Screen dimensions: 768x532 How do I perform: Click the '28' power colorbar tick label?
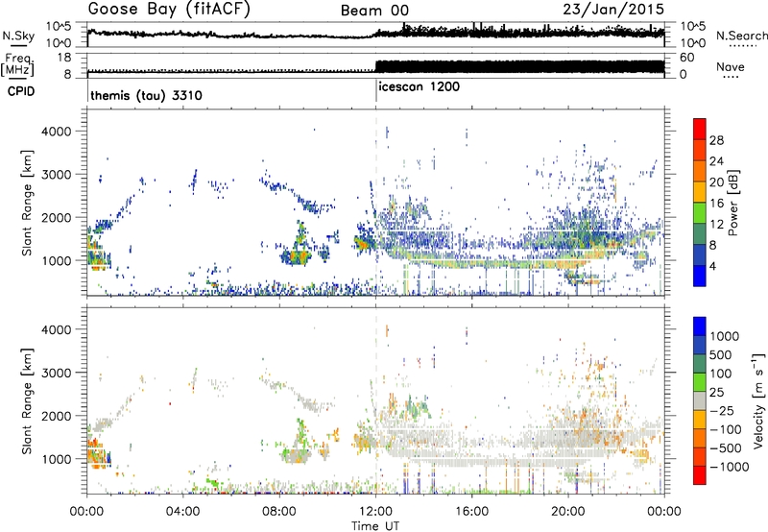point(716,140)
